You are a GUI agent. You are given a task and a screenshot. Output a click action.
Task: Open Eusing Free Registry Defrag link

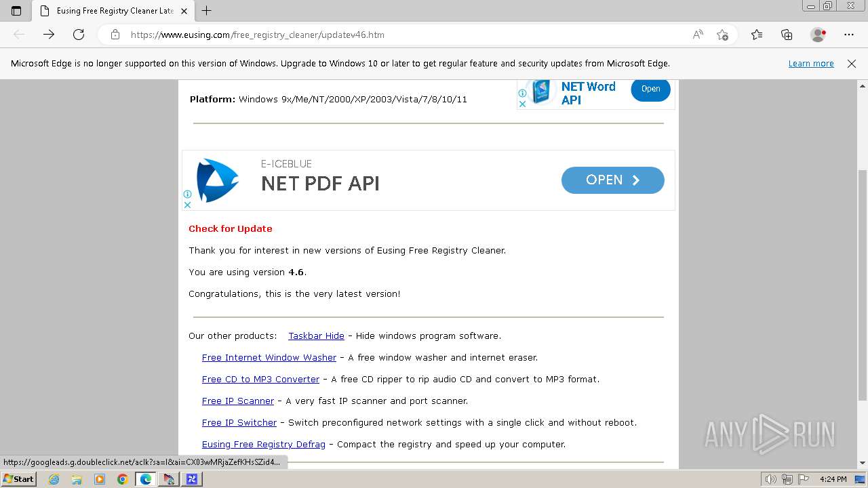point(264,444)
